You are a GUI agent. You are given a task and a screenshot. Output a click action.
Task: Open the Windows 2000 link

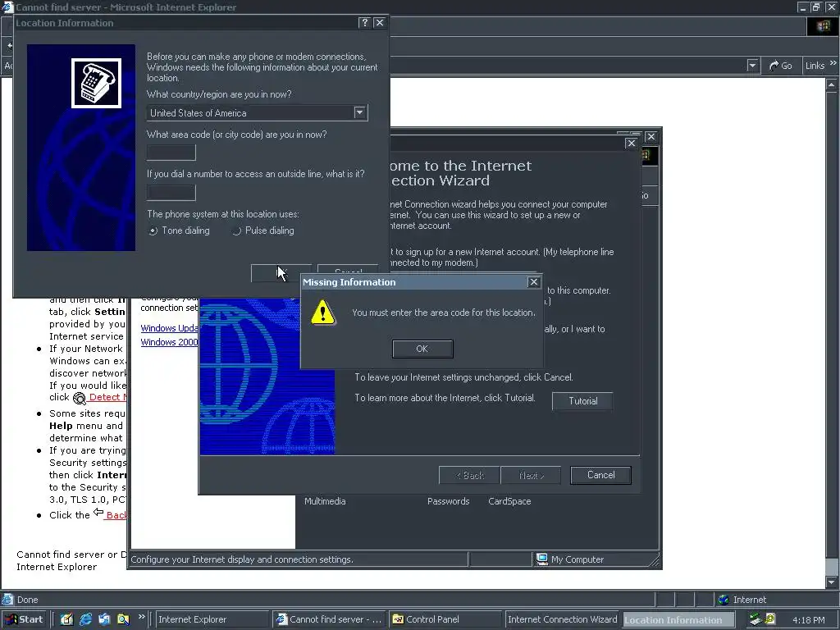point(169,342)
